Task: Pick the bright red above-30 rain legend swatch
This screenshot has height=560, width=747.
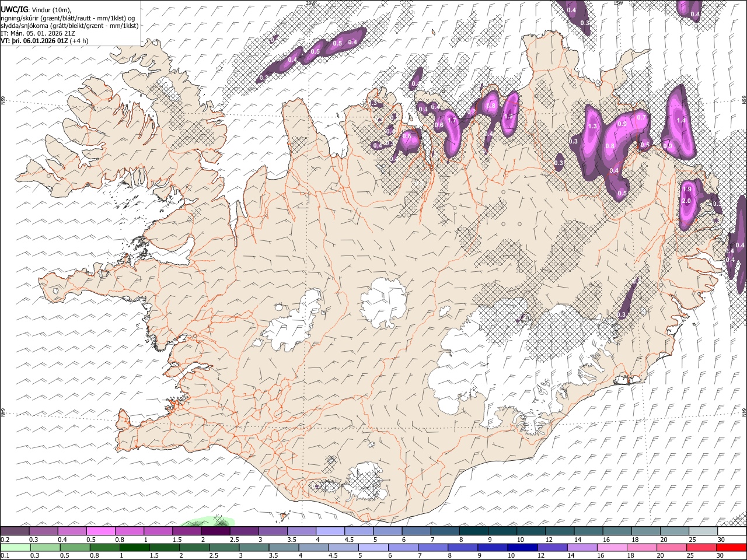Action: [x=731, y=548]
